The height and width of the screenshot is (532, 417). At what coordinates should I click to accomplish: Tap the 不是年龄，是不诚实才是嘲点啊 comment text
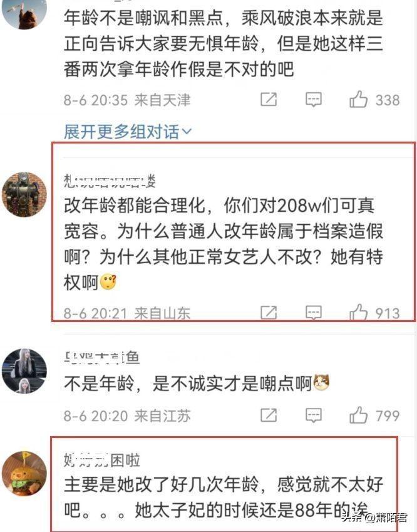tap(197, 383)
